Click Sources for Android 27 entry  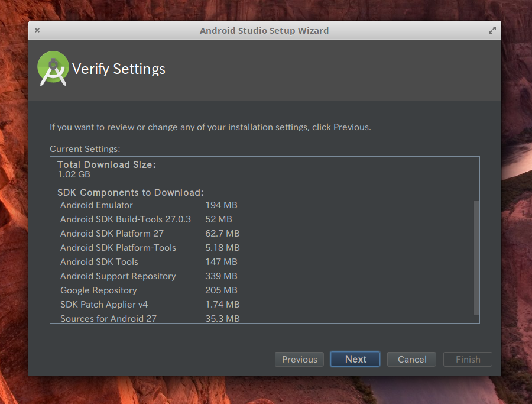108,319
